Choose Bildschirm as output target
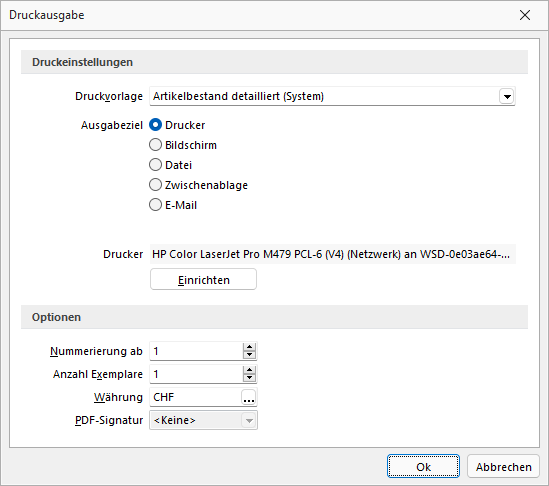This screenshot has width=549, height=486. coord(155,145)
